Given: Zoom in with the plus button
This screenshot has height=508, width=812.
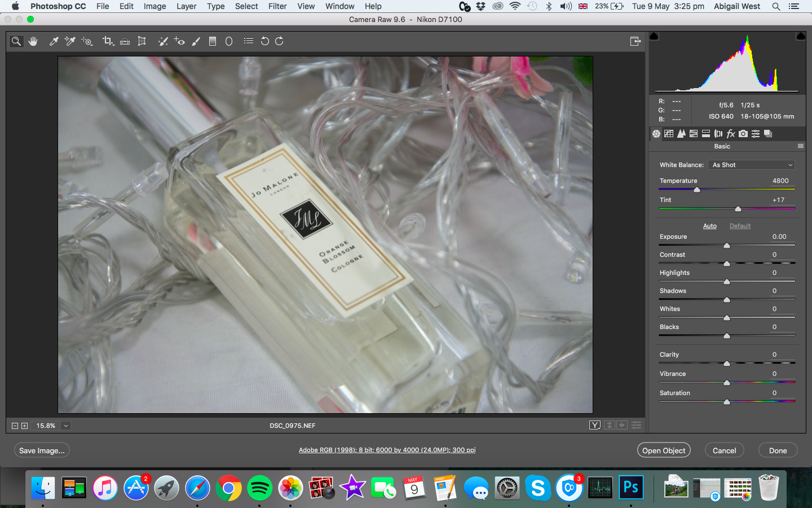Looking at the screenshot, I should coord(24,426).
